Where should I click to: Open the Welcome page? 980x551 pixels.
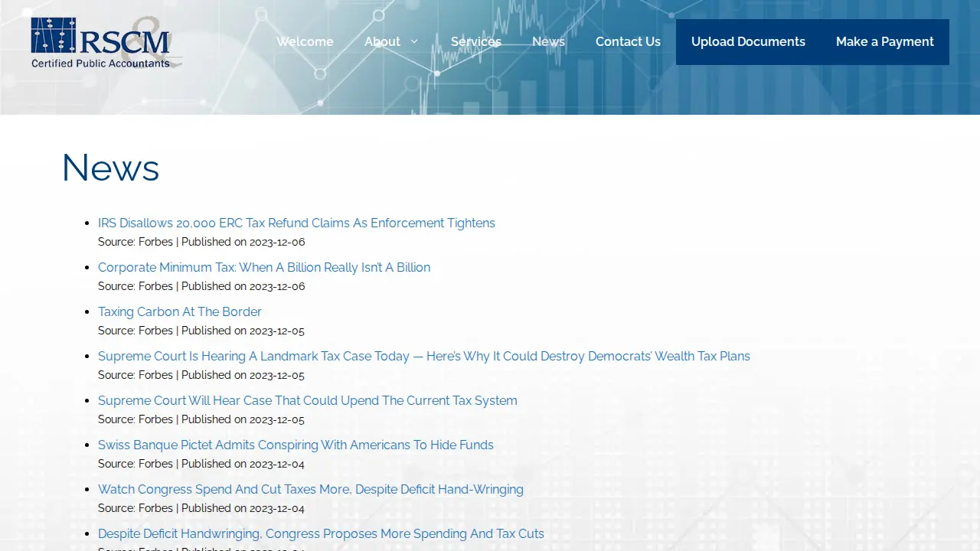(x=305, y=42)
